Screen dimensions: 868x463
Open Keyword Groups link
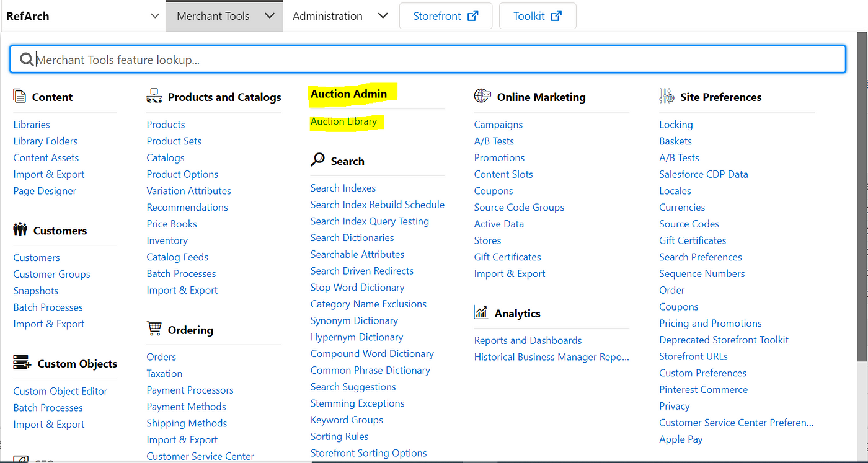coord(347,420)
